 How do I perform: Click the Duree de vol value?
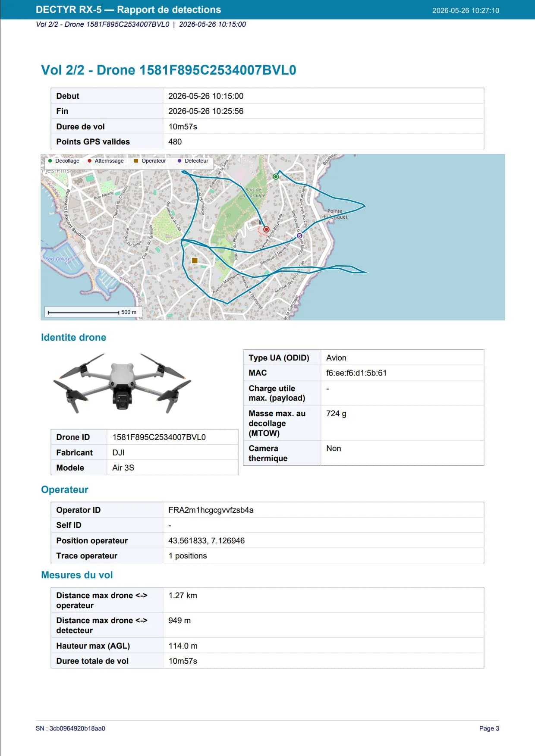pyautogui.click(x=183, y=127)
